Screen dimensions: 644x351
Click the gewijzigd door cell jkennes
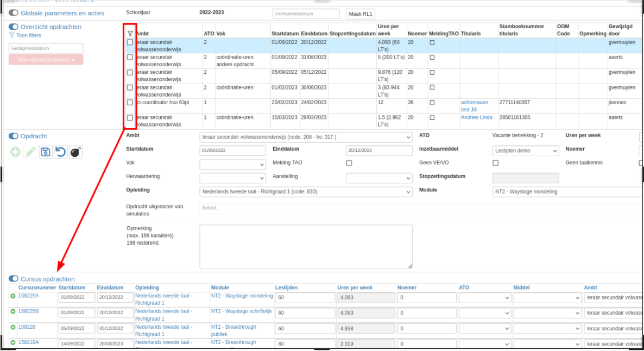point(617,102)
